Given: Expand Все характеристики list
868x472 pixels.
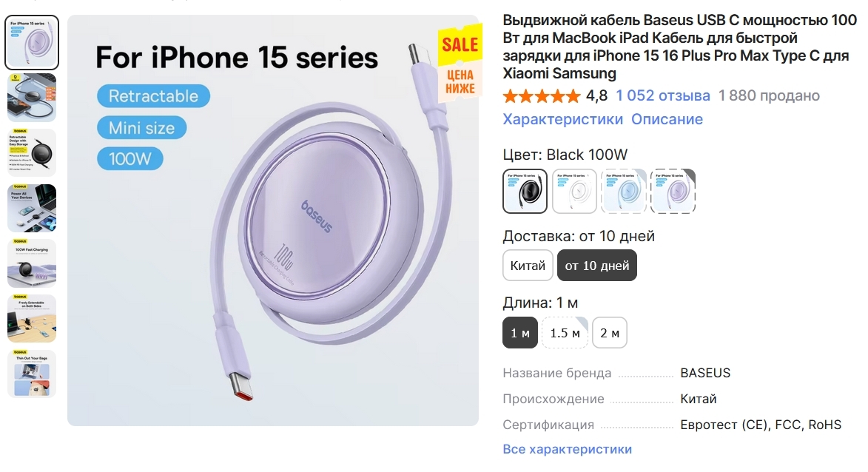Looking at the screenshot, I should coord(568,449).
